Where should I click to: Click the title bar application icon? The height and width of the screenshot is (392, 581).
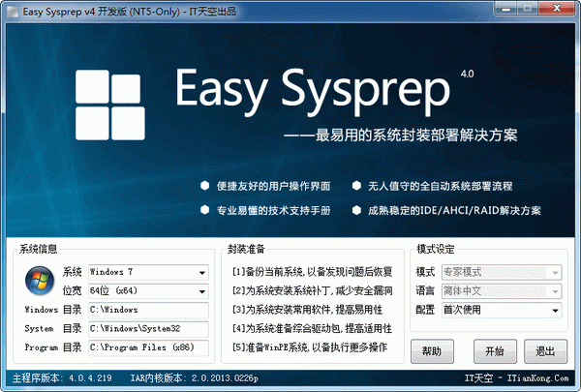pyautogui.click(x=13, y=12)
